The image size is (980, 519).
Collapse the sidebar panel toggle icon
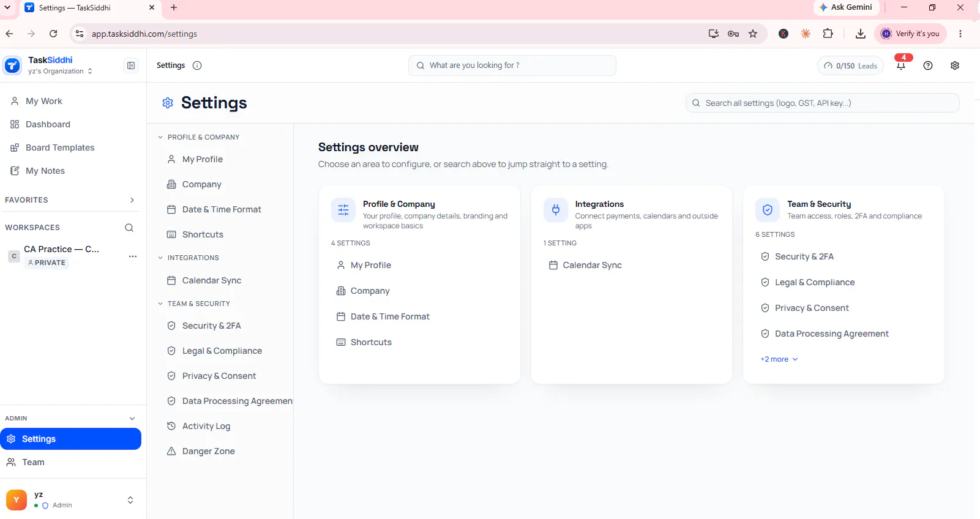click(x=131, y=65)
